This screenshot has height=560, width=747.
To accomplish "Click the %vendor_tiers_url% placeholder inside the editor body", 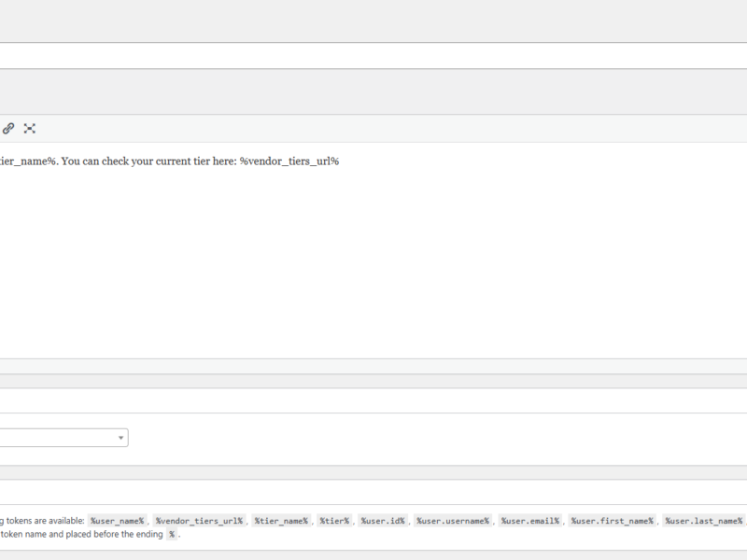I will 289,161.
